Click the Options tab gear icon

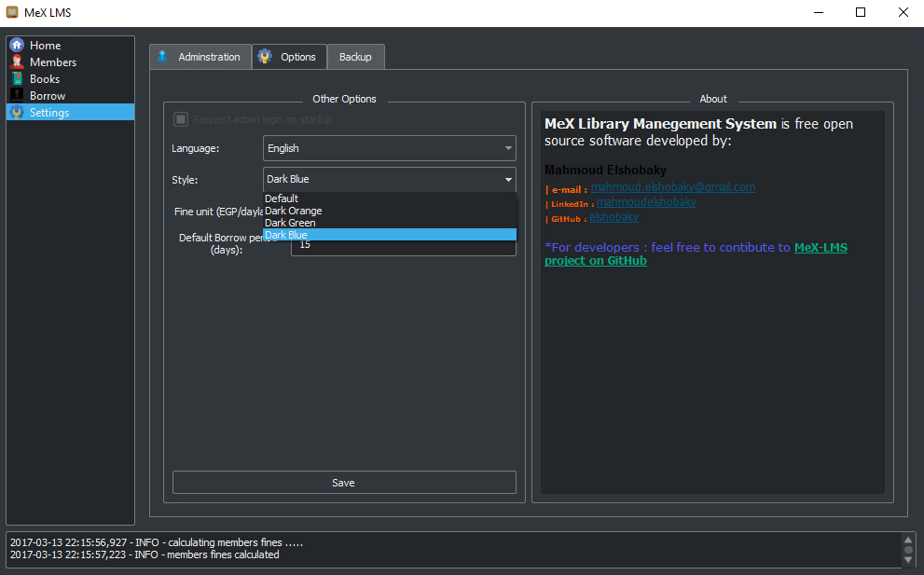[265, 57]
